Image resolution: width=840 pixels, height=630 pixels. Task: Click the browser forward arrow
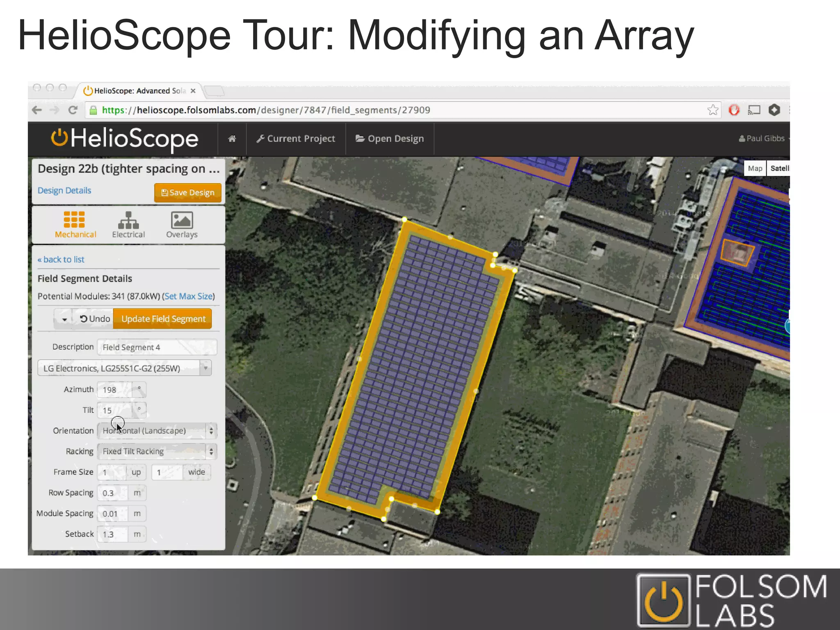point(55,110)
